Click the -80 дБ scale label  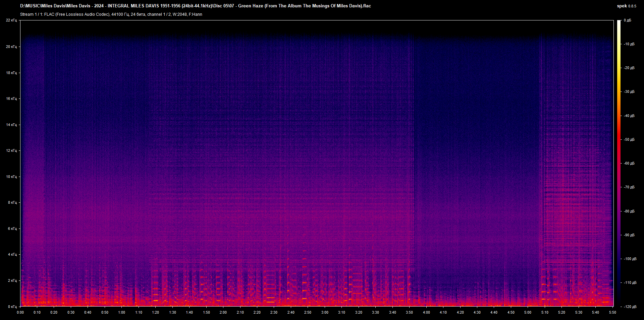click(629, 211)
